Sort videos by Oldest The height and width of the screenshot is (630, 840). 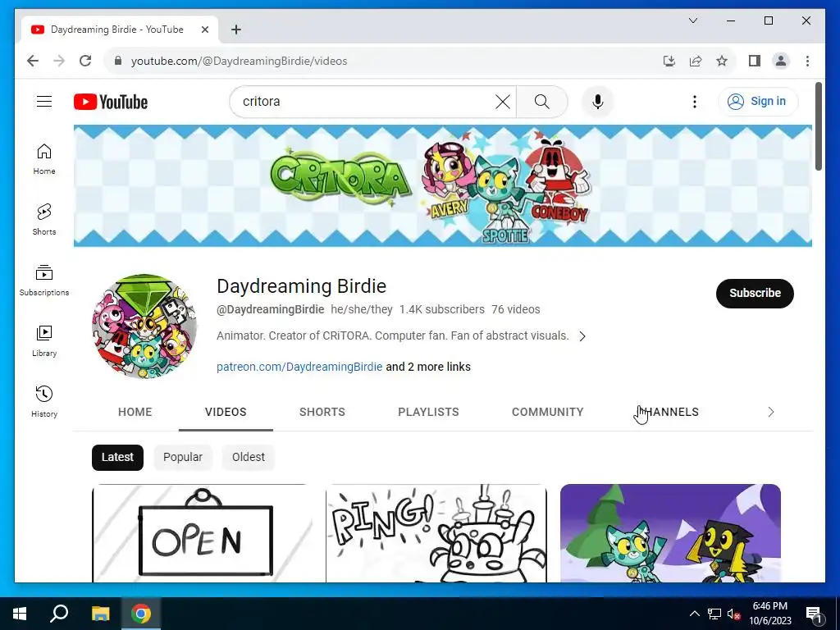pyautogui.click(x=248, y=458)
